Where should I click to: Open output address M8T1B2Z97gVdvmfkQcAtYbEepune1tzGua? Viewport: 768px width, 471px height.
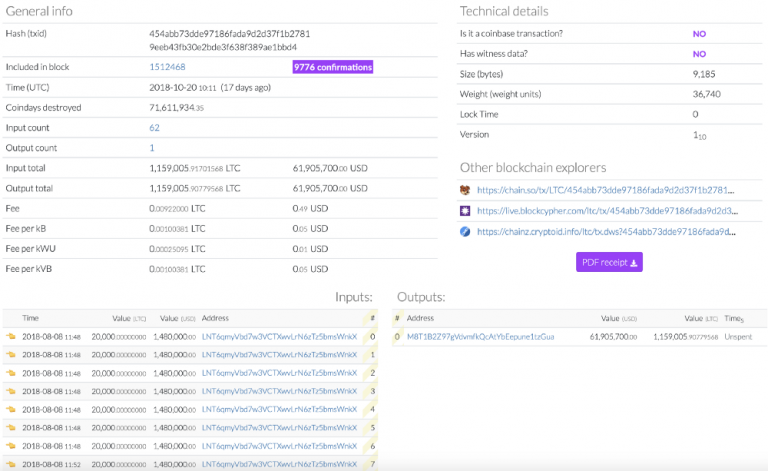480,337
